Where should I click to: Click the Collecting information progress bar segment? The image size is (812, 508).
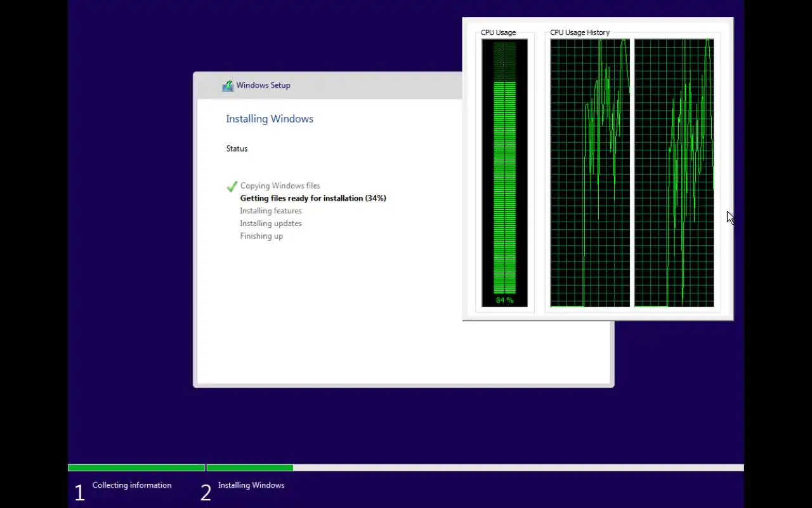136,468
